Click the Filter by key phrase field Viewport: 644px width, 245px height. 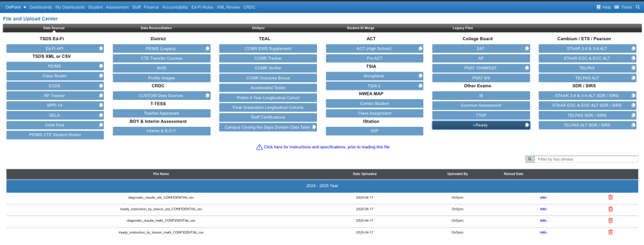(x=586, y=159)
